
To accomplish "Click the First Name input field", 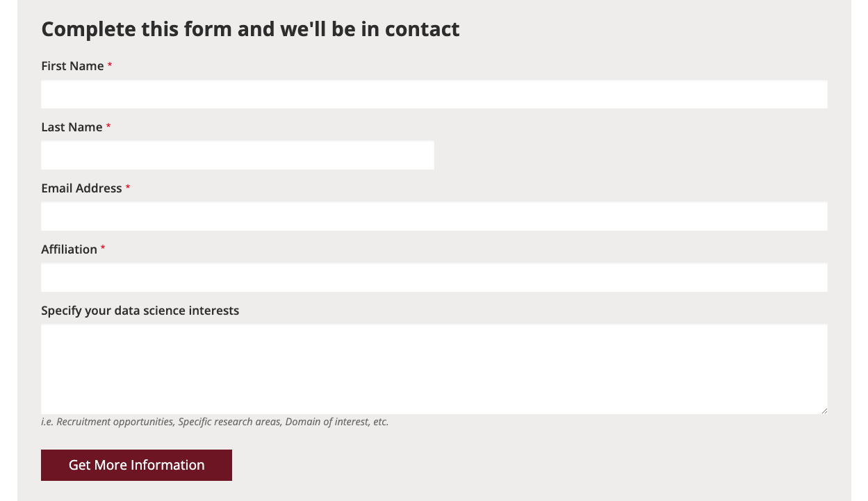I will pyautogui.click(x=434, y=95).
